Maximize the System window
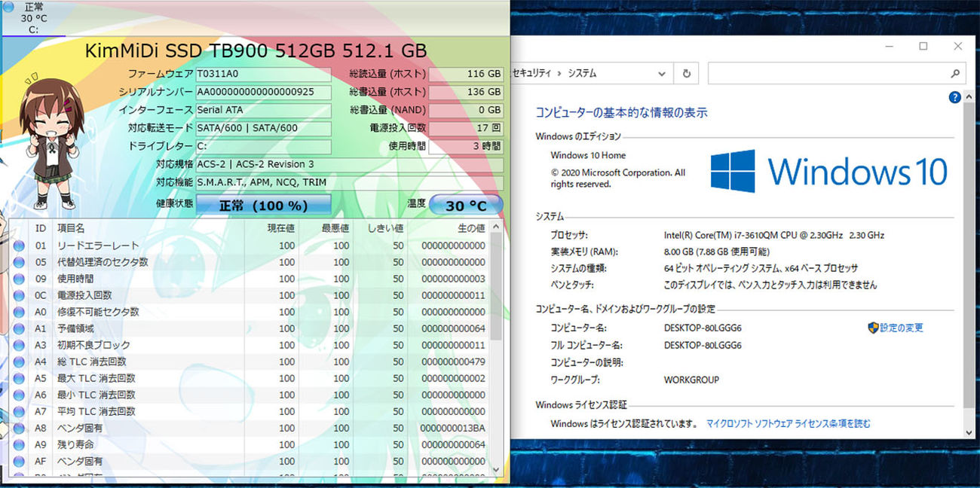 point(923,46)
